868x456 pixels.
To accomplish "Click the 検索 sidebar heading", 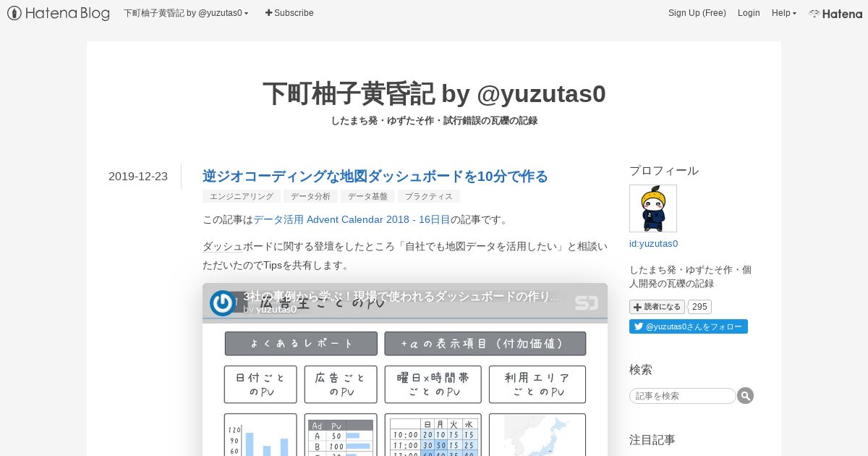I will point(641,370).
